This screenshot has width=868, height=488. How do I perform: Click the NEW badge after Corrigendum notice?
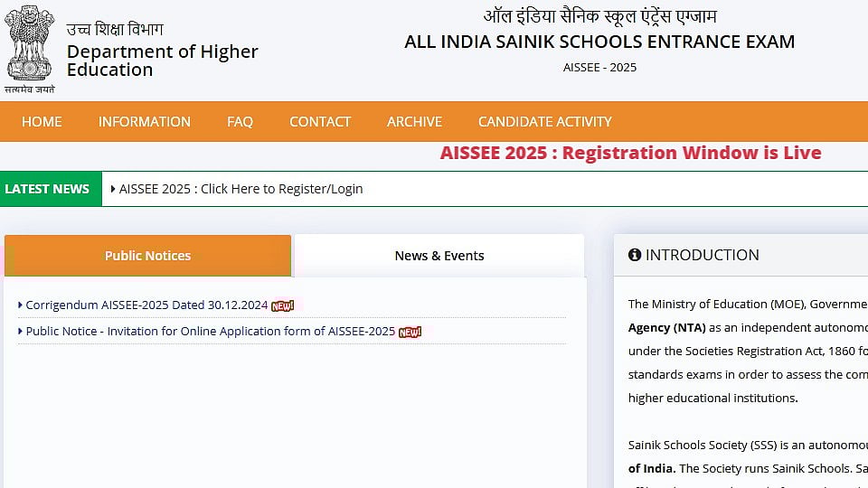[283, 305]
